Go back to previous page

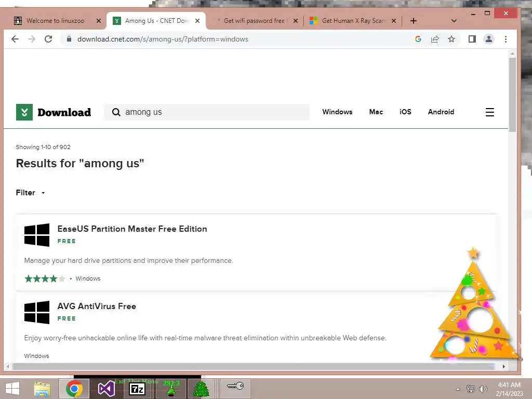(15, 39)
